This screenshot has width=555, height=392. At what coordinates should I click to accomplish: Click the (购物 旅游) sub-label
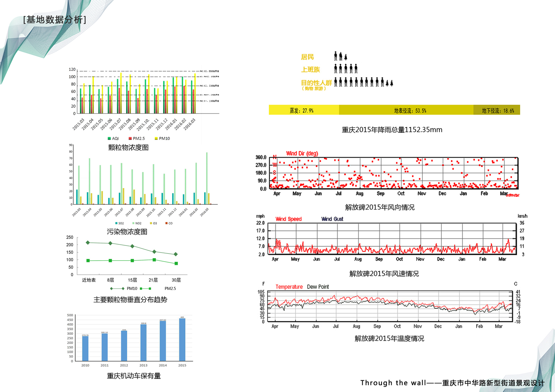pyautogui.click(x=314, y=89)
